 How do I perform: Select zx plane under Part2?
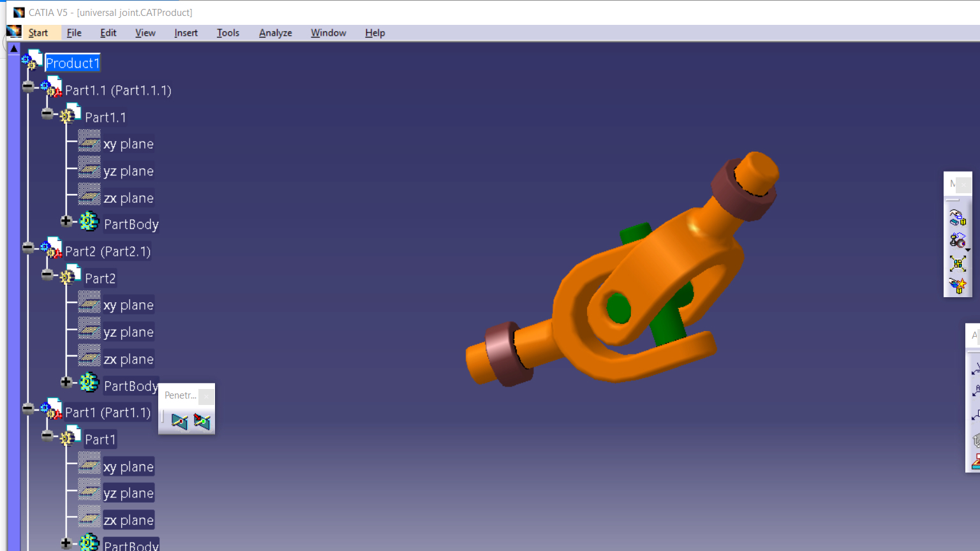128,360
